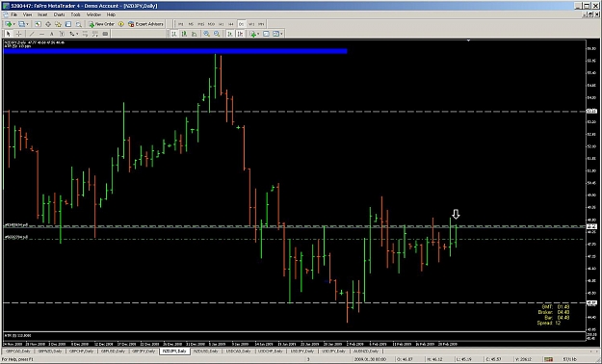Switch to the USDCAD,Daily chart tab

238,351
